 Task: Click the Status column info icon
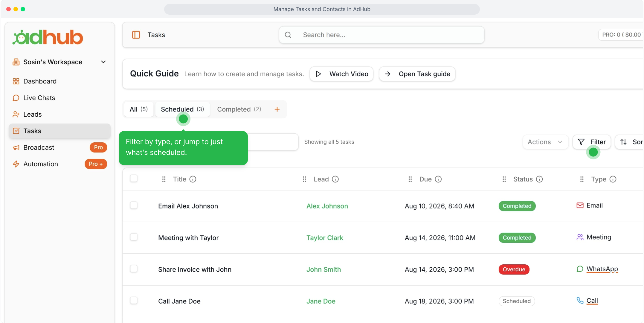pyautogui.click(x=539, y=179)
